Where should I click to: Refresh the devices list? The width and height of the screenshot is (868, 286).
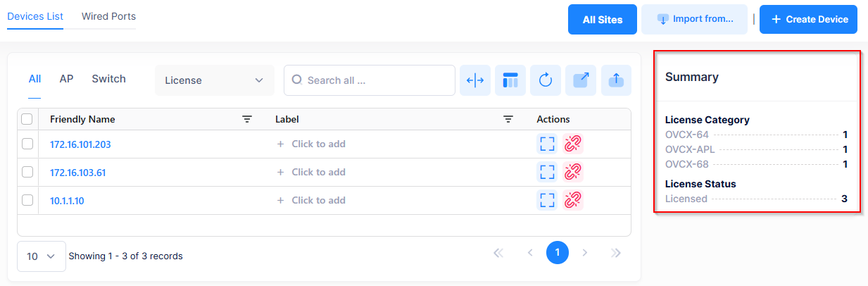click(x=546, y=80)
